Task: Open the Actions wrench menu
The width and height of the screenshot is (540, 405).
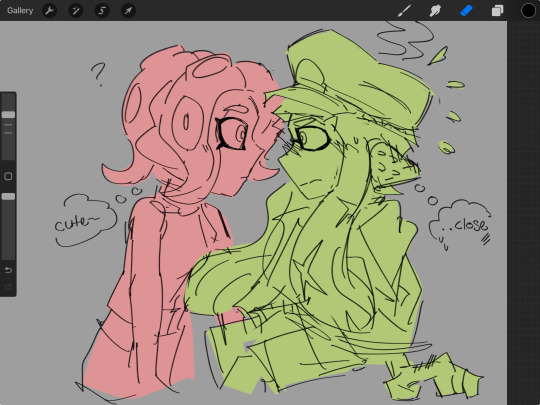Action: (50, 11)
